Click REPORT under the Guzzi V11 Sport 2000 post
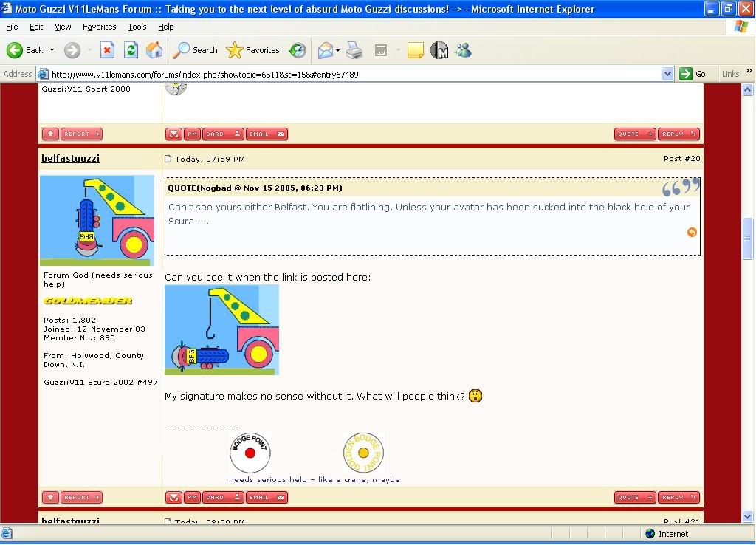 (x=81, y=134)
